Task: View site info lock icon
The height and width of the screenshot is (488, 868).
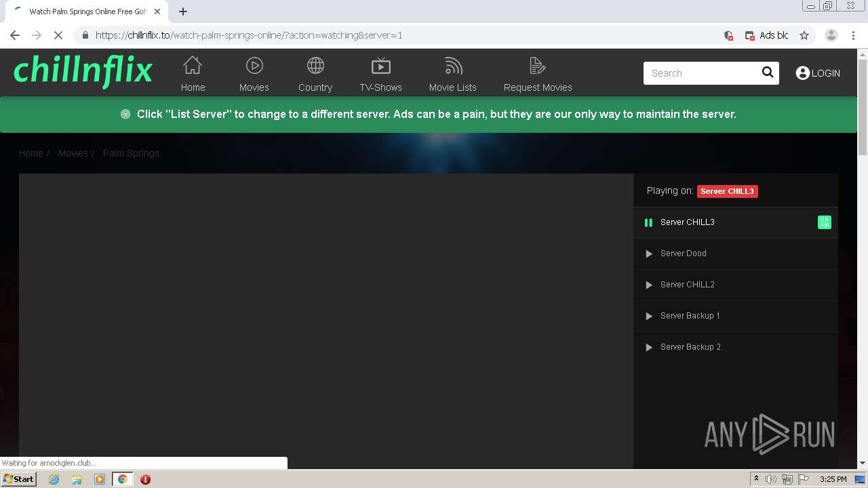Action: click(x=85, y=35)
